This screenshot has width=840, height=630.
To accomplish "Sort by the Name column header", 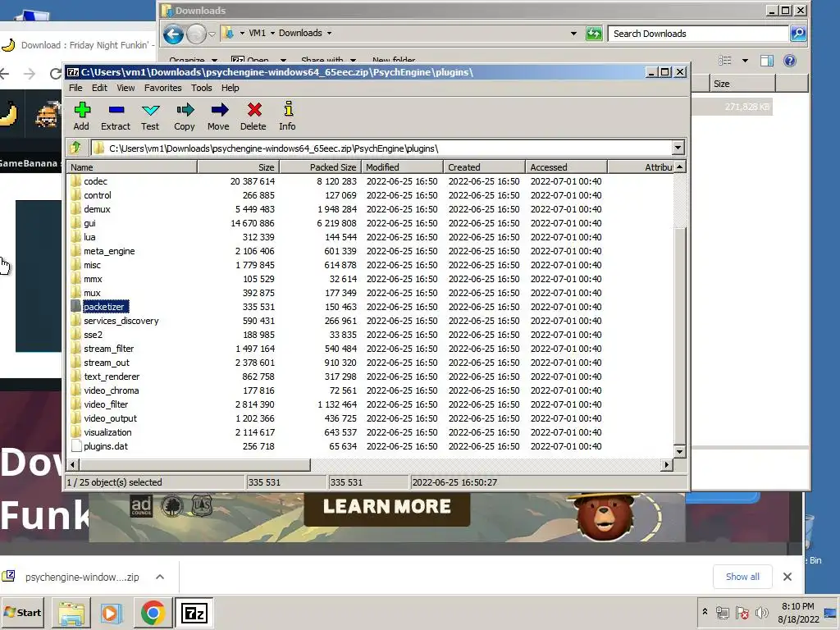I will 132,167.
